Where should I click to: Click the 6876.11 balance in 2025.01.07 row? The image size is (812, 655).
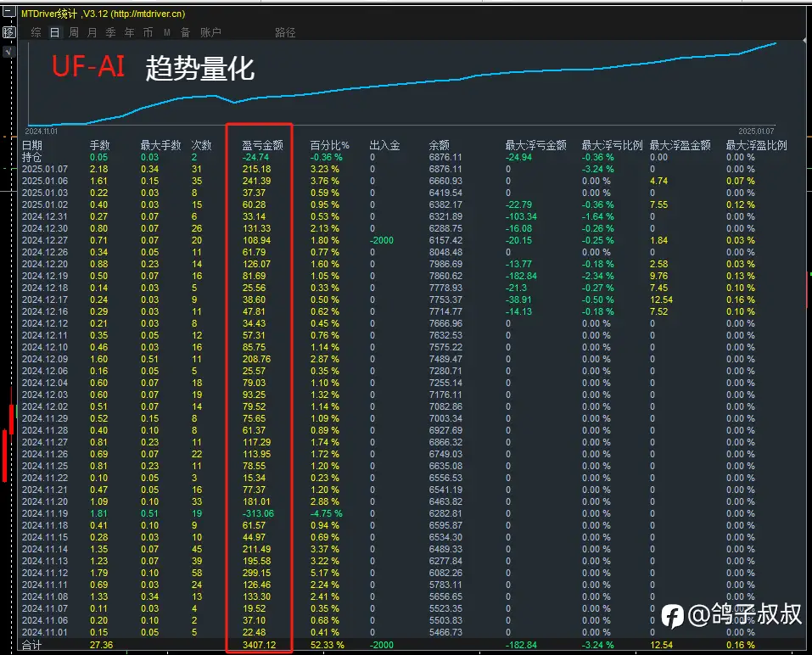click(x=445, y=169)
